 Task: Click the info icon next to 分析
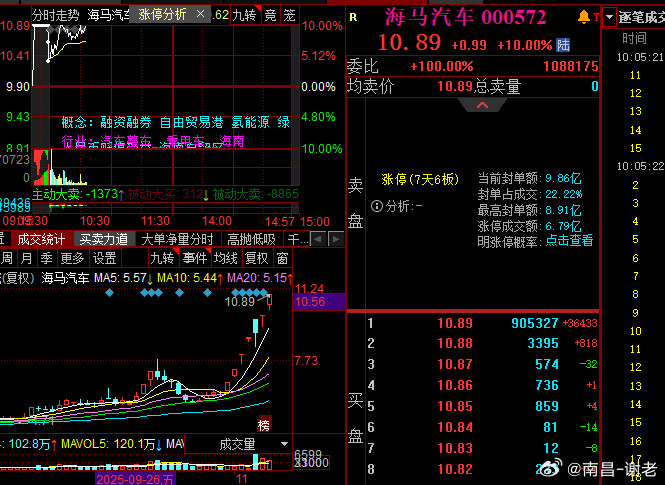[x=376, y=206]
